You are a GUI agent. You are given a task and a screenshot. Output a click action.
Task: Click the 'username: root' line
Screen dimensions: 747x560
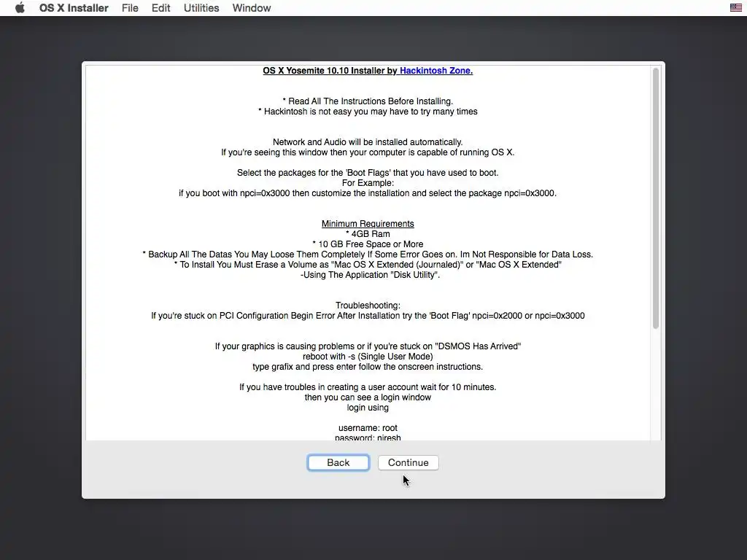point(368,428)
